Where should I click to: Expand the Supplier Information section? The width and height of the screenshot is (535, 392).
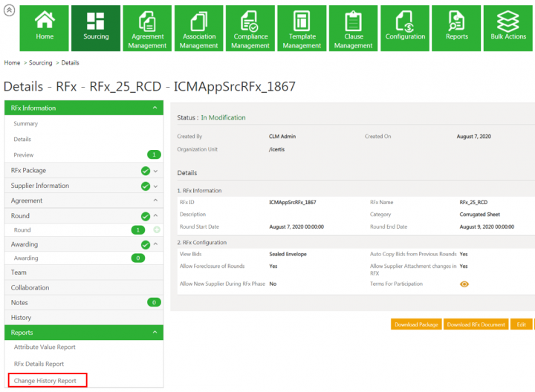click(155, 186)
